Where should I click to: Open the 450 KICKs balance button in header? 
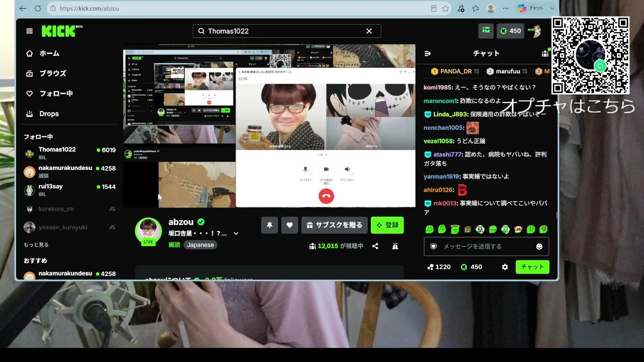tap(510, 31)
